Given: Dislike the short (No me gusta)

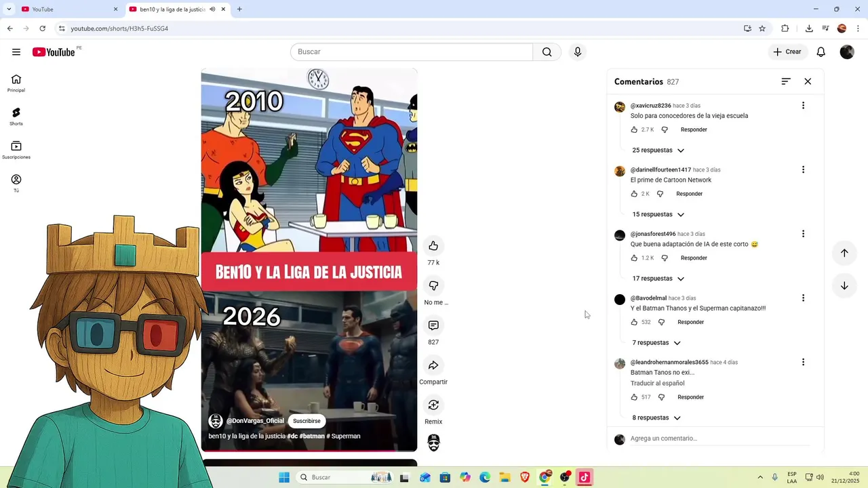Looking at the screenshot, I should (433, 286).
